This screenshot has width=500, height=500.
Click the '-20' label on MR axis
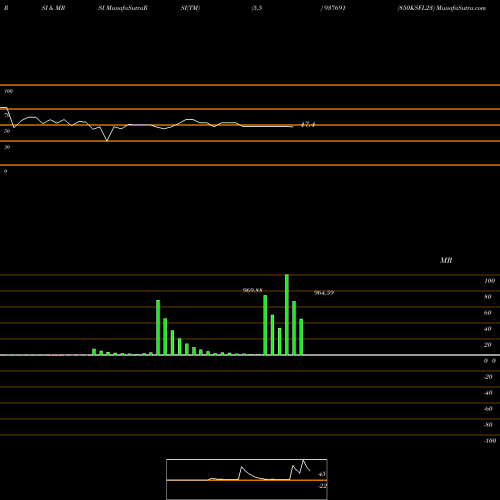point(488,377)
